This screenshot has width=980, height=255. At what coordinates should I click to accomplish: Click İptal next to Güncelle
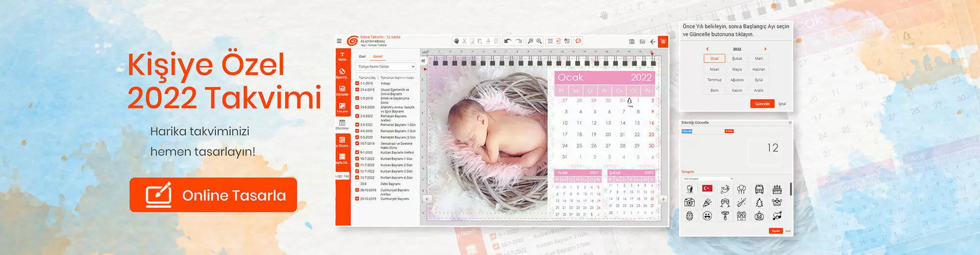(x=783, y=104)
